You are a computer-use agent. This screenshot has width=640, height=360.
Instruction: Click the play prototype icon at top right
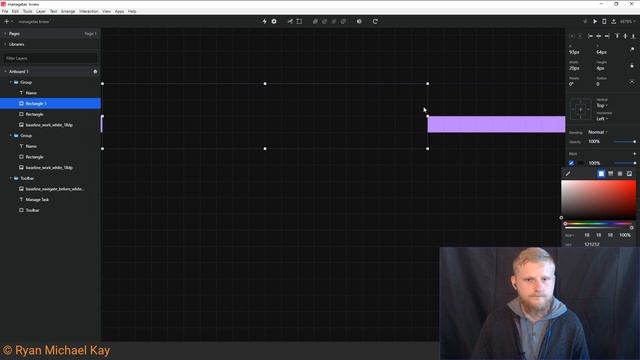pos(595,21)
